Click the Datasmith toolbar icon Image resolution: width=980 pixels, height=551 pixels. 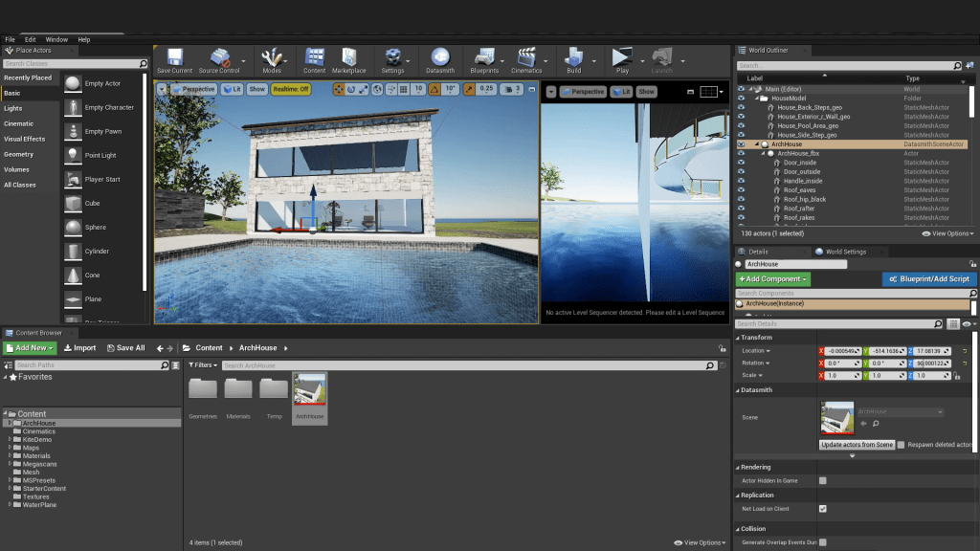tap(440, 59)
